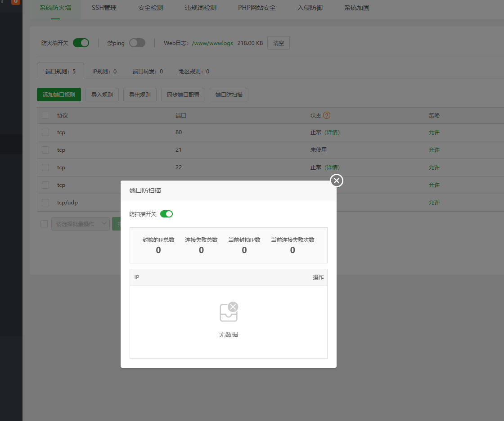The height and width of the screenshot is (421, 504).
Task: Click the 端口防扫描 toolbar button
Action: [229, 95]
